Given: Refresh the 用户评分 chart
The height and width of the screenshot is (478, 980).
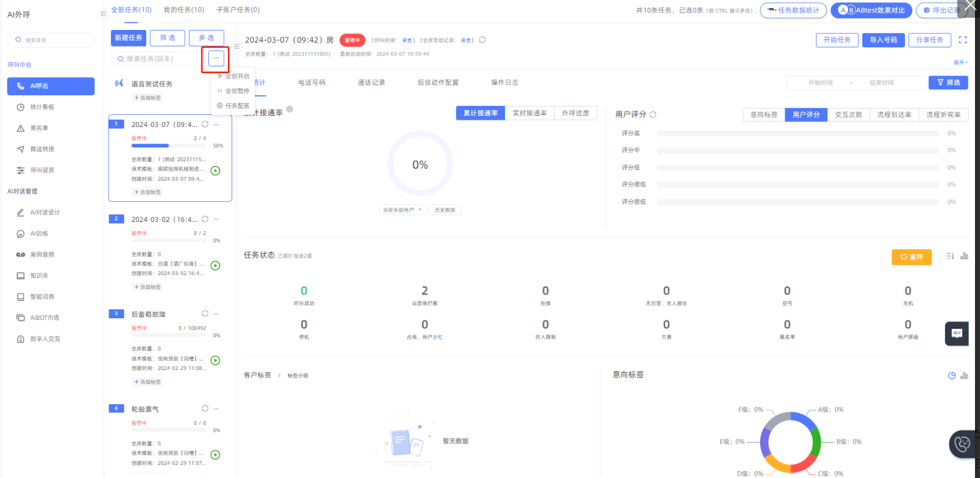Looking at the screenshot, I should [653, 115].
